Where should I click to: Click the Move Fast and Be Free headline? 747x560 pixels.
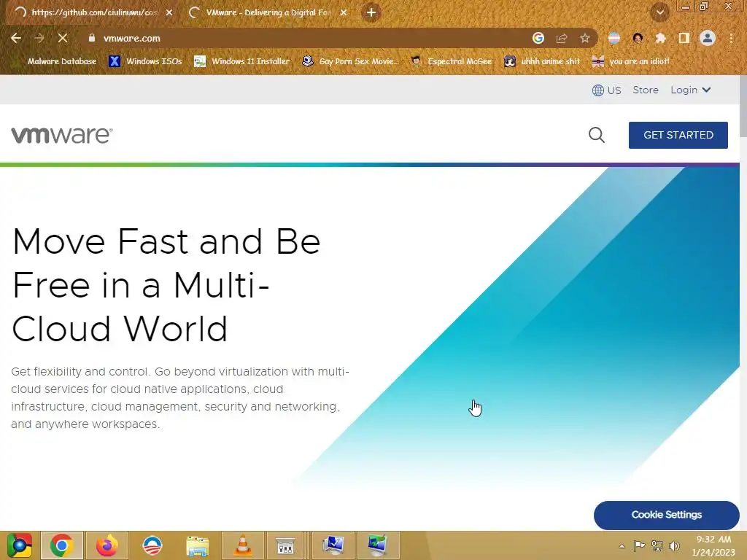click(166, 285)
